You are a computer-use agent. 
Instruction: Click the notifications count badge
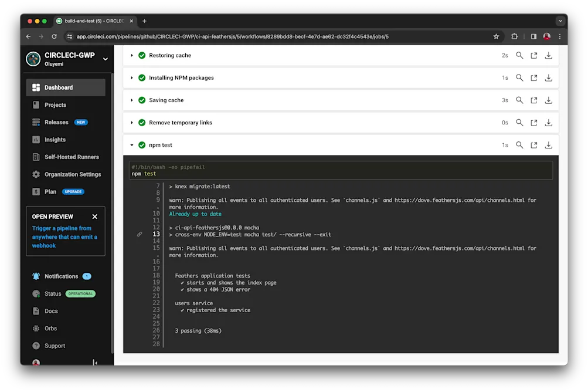coord(87,276)
